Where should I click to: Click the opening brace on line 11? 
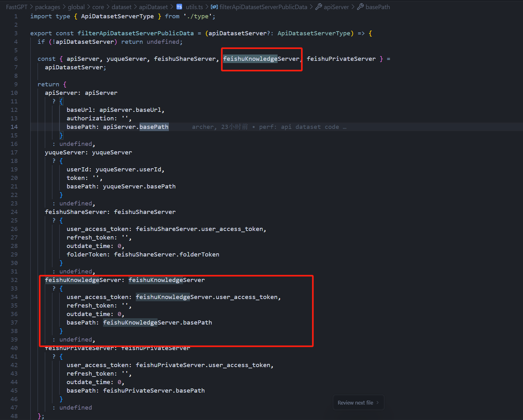[61, 101]
